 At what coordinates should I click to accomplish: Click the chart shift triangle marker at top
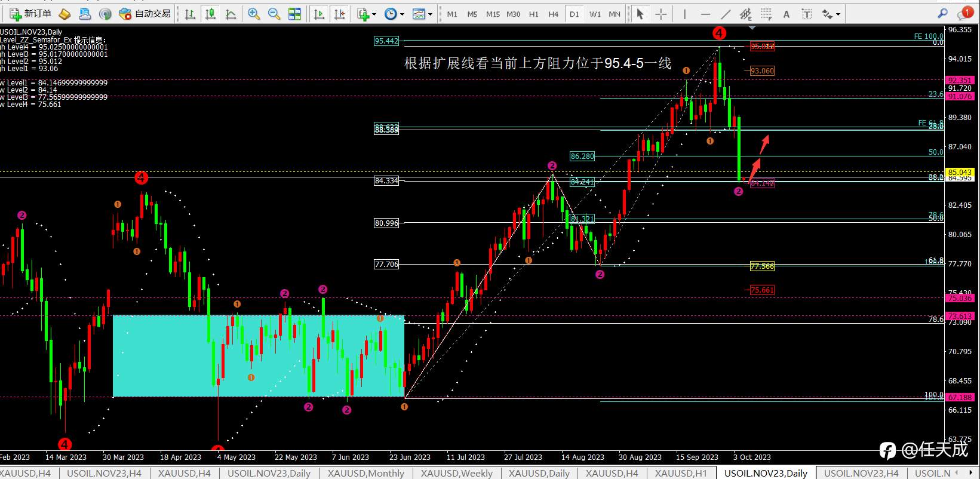click(x=752, y=27)
